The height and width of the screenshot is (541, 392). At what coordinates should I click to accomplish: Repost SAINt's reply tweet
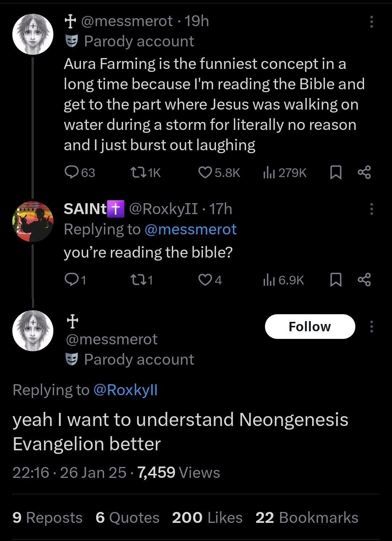142,280
